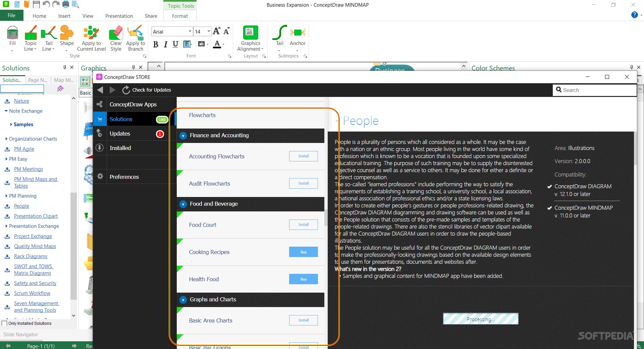Expand Organizational Charts in Solutions tree
644x349 pixels.
click(6, 139)
